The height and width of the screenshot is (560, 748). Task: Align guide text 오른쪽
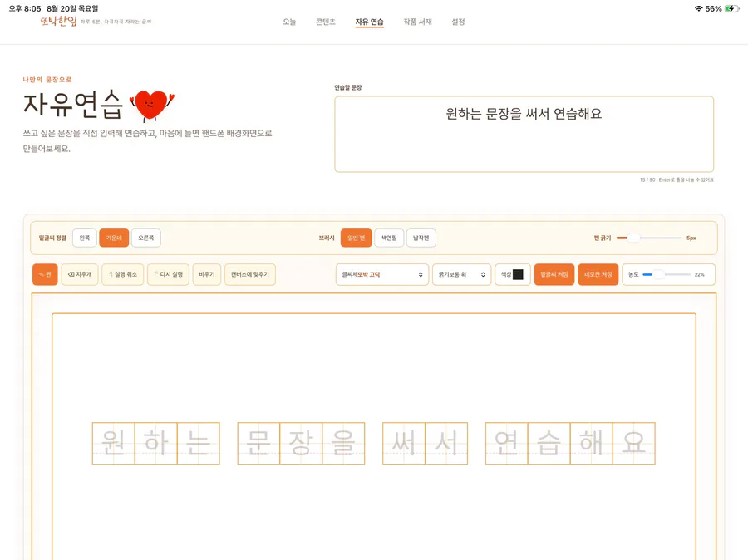146,238
